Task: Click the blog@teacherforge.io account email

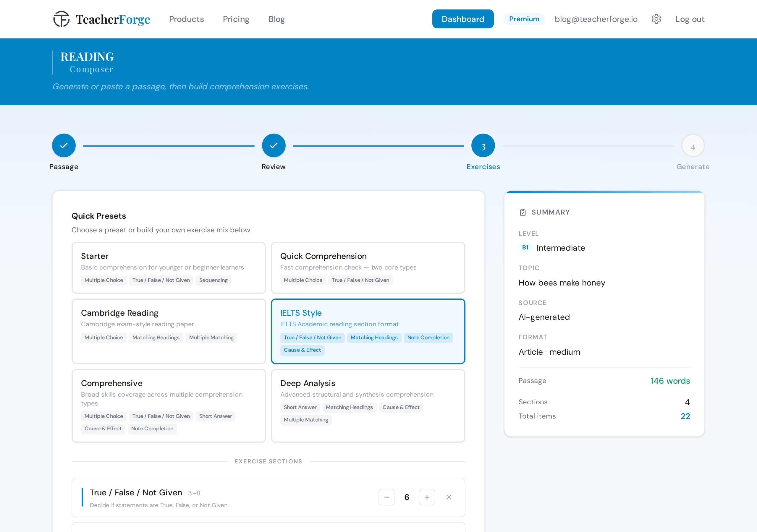Action: 596,19
